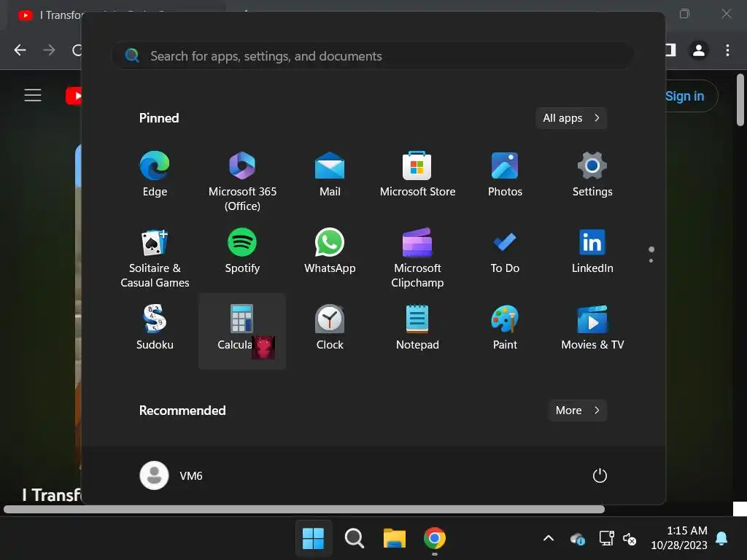Click the muted volume tray icon
747x560 pixels.
630,539
